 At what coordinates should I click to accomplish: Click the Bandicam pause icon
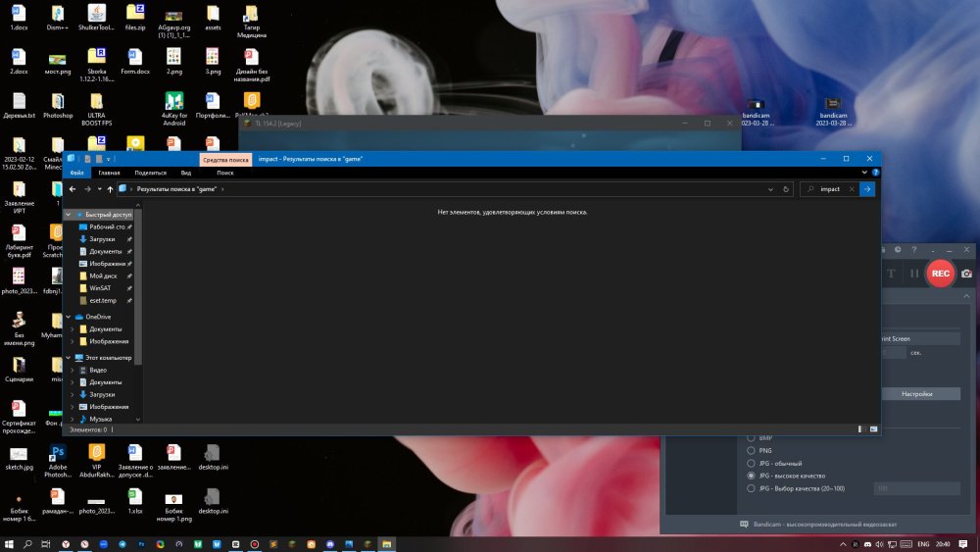tap(913, 274)
